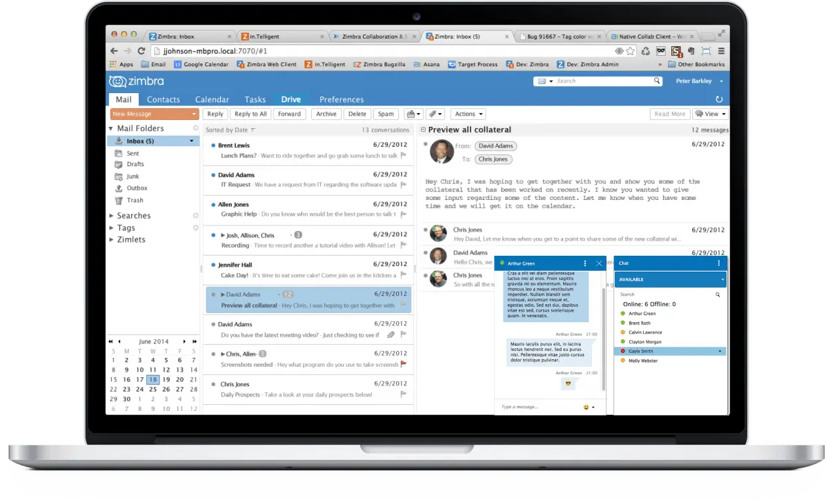Open the Actions dropdown
Screen dimensions: 828x504
pos(468,114)
